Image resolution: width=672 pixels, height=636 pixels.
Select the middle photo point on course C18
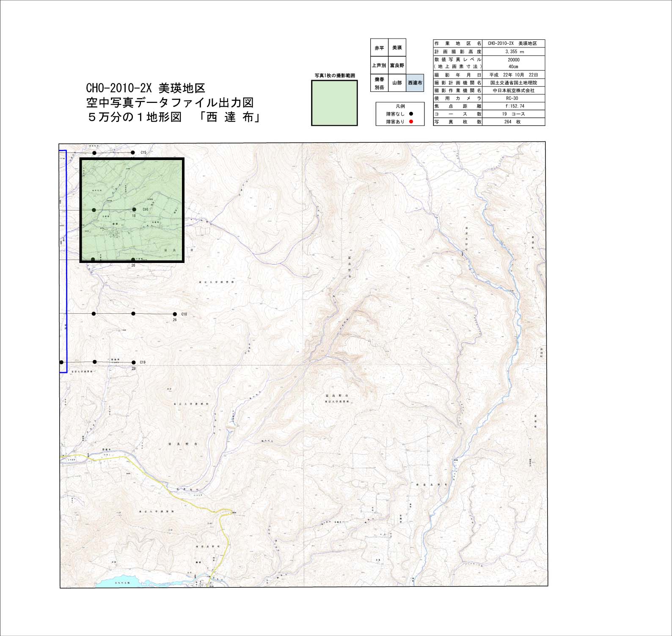tap(133, 314)
